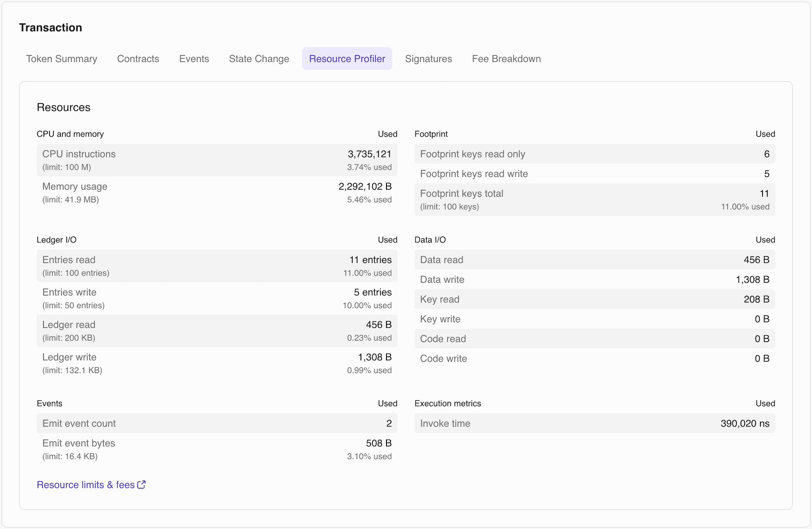Select the CPU instructions row
The image size is (812, 529).
pyautogui.click(x=214, y=160)
